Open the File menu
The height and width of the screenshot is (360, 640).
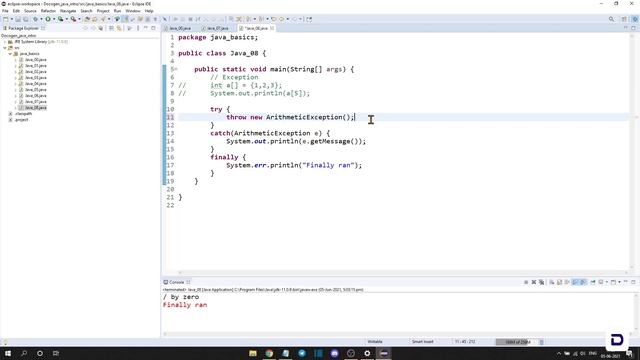[x=5, y=11]
